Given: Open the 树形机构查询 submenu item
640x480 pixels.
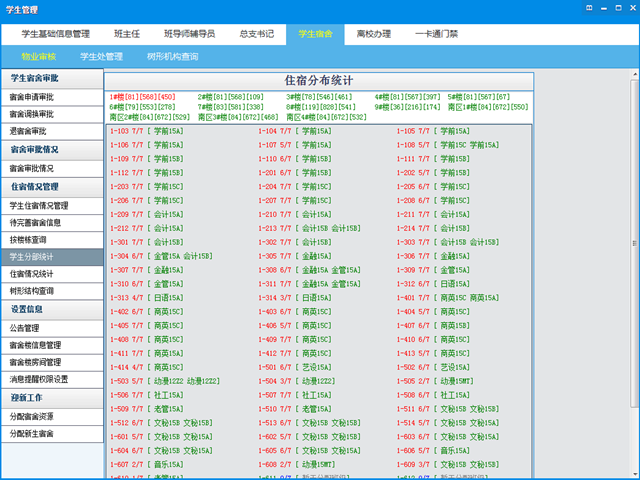Looking at the screenshot, I should (172, 56).
